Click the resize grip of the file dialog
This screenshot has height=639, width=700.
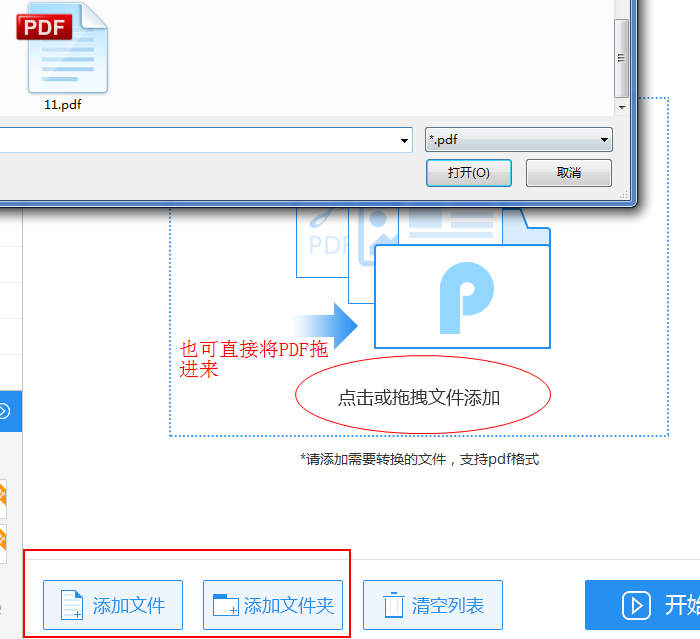(624, 195)
